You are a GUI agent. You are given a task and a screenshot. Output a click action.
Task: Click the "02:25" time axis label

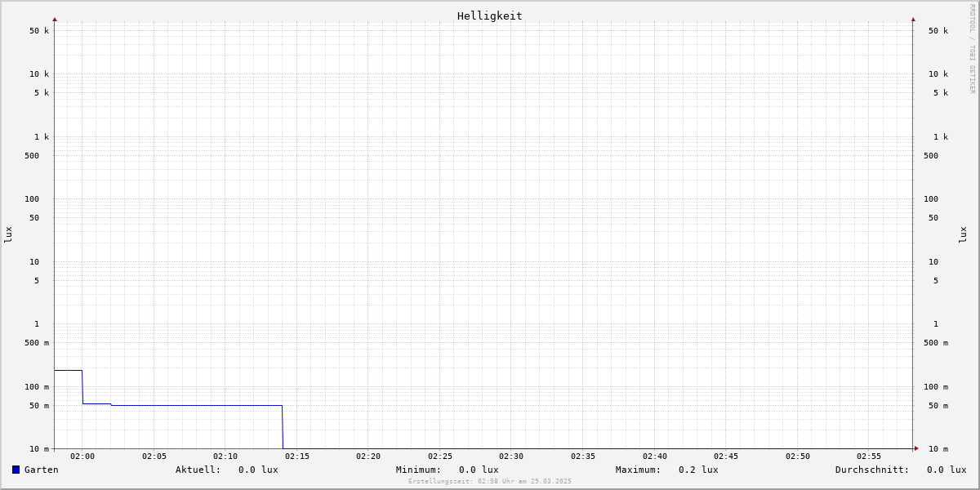pyautogui.click(x=440, y=457)
